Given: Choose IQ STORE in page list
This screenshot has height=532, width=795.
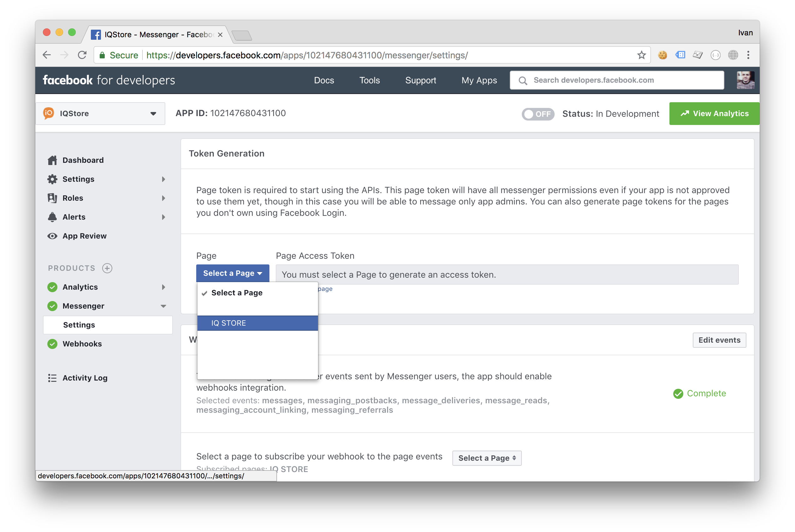Looking at the screenshot, I should [x=257, y=323].
